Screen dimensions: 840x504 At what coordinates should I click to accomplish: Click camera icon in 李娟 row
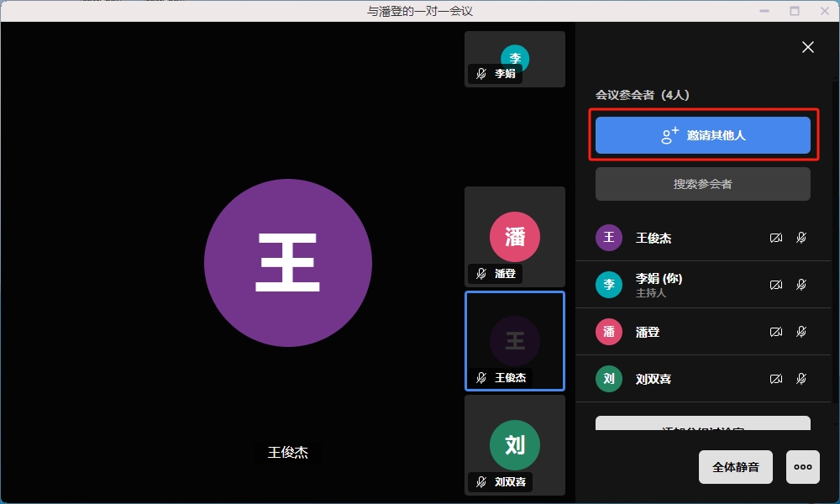pyautogui.click(x=775, y=285)
